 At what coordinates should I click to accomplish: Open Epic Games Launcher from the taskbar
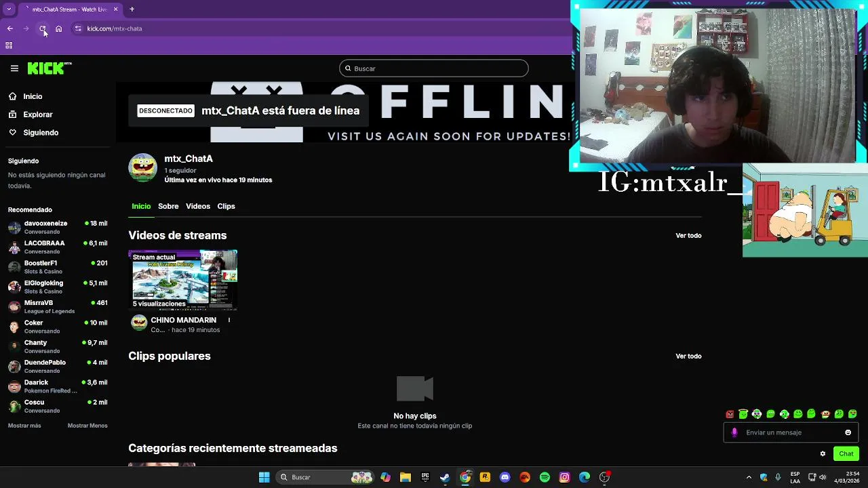pyautogui.click(x=425, y=477)
